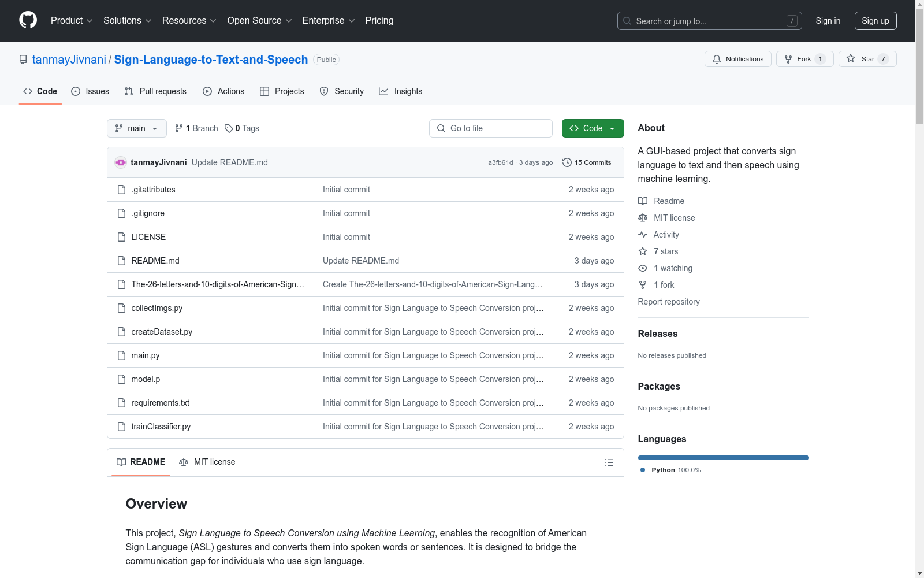Open the GitHub homepage logo
Screen dimensions: 924x578
click(28, 20)
